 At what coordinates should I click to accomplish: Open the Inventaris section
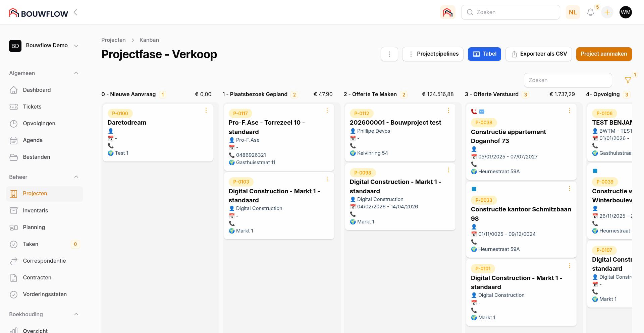pos(35,210)
